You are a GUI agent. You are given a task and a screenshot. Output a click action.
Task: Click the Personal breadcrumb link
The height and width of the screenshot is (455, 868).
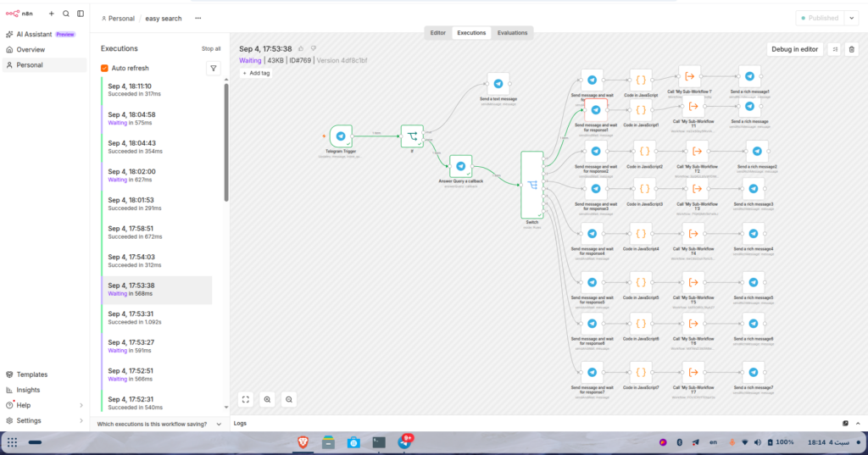coord(118,19)
